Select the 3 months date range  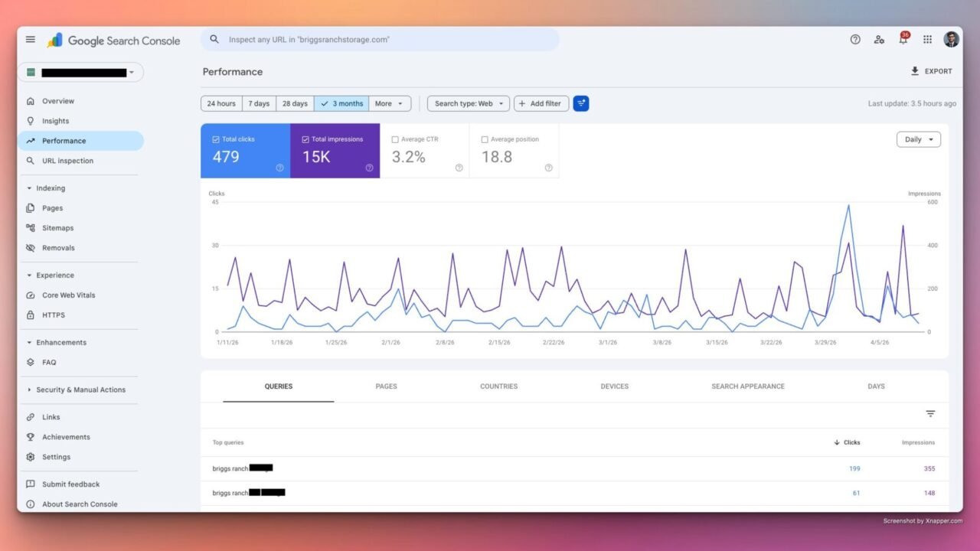[x=341, y=103]
